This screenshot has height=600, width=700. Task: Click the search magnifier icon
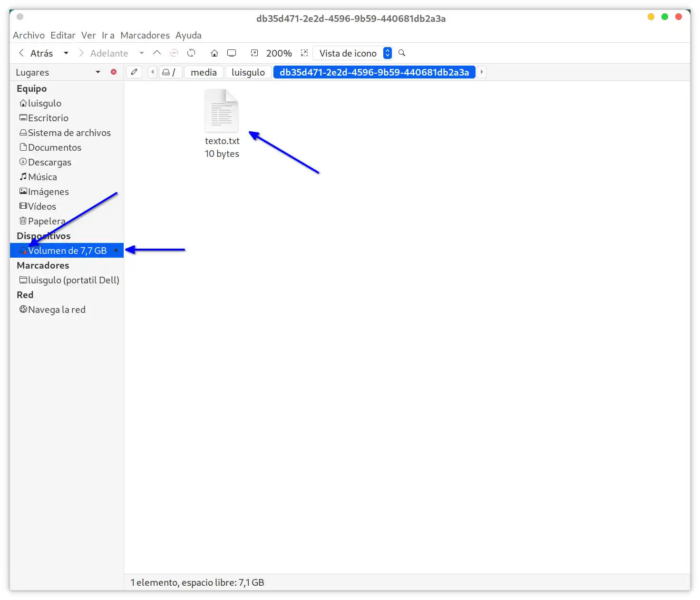pos(402,53)
